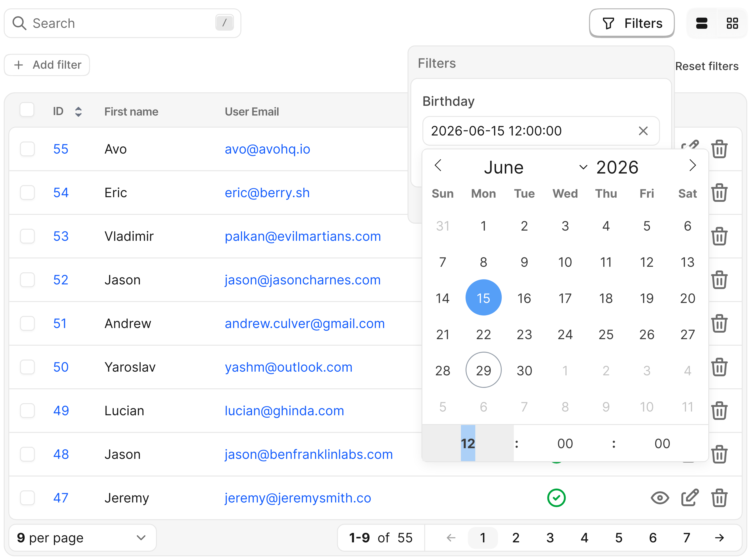Open the June month dropdown
The height and width of the screenshot is (560, 751).
tap(536, 167)
